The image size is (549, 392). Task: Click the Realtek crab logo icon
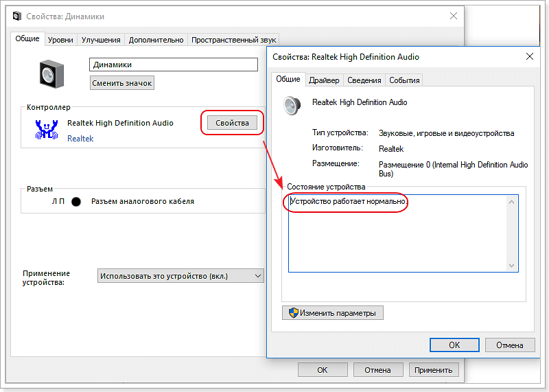[x=46, y=130]
